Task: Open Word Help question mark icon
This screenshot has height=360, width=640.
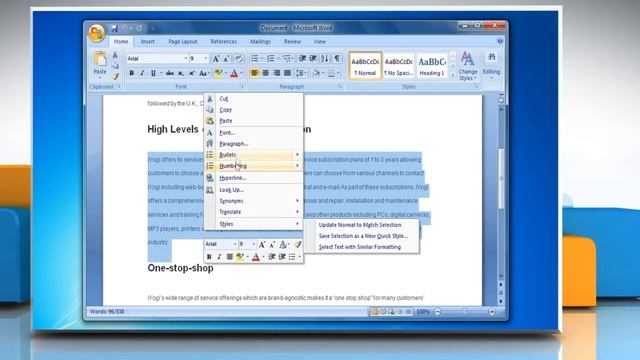Action: click(x=500, y=41)
